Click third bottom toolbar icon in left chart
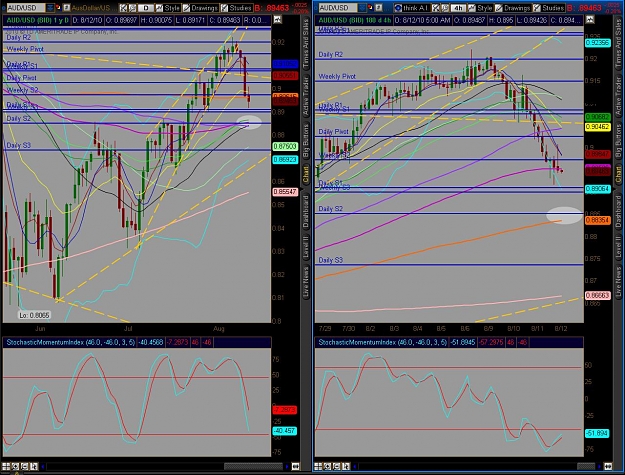Viewport: 625px width, 475px height. click(x=25, y=466)
